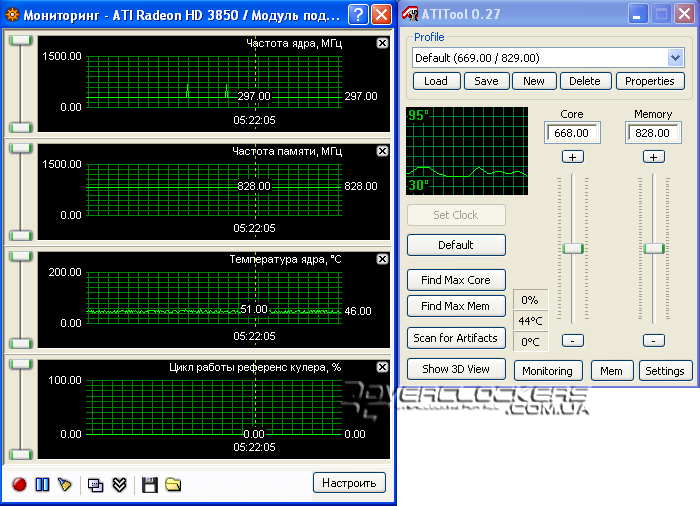Click the double chevron down icon
Viewport: 700px width, 506px height.
[x=119, y=485]
